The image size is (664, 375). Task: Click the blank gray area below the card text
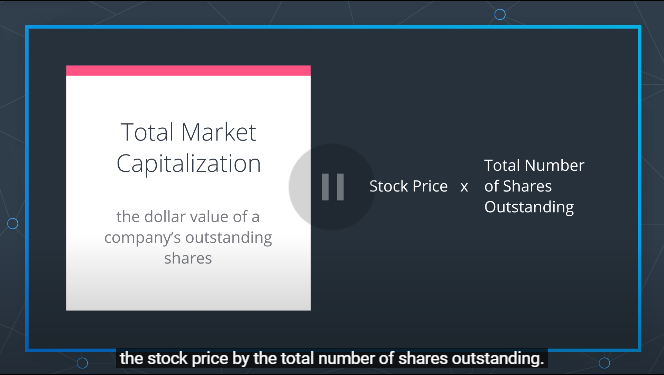(x=188, y=289)
